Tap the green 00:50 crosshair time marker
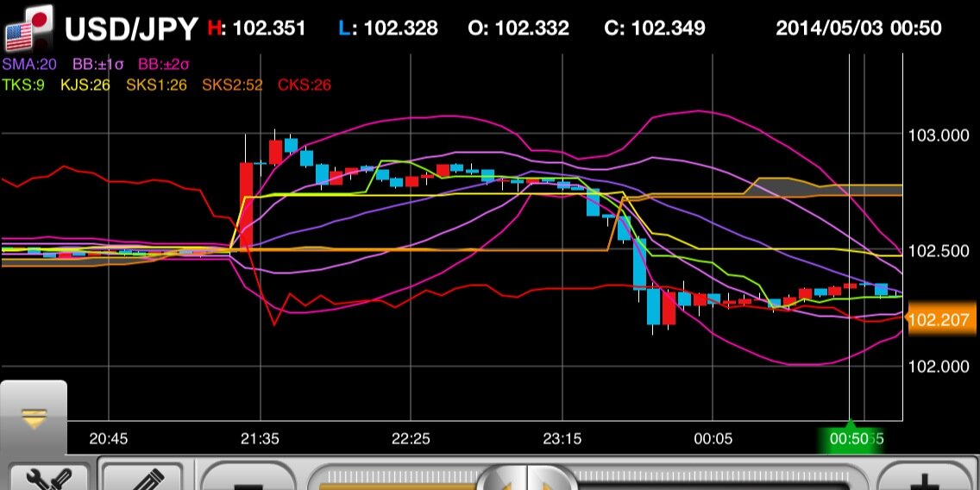The height and width of the screenshot is (490, 980). click(849, 439)
